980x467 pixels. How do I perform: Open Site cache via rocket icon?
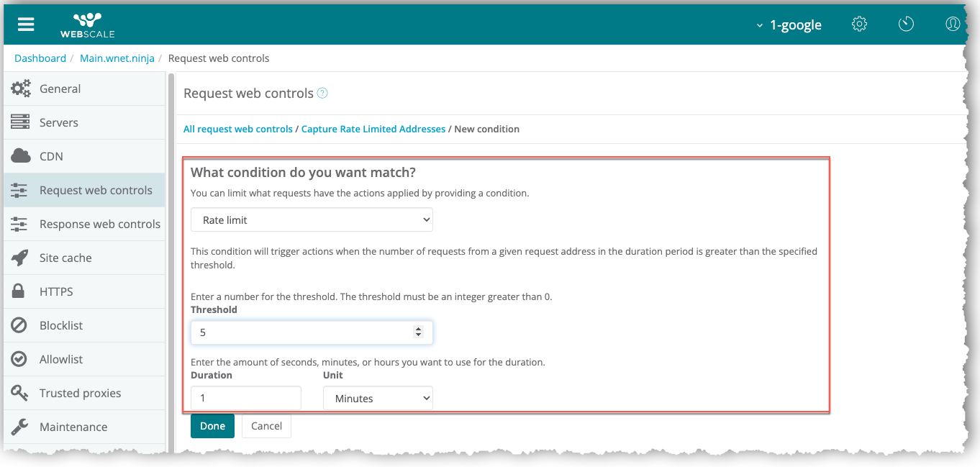click(x=20, y=258)
